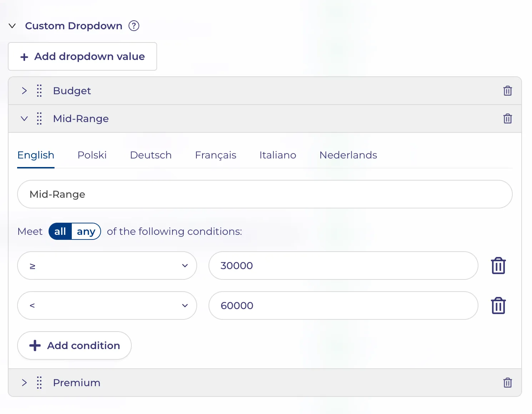
Task: Click the Premium row label
Action: [76, 383]
